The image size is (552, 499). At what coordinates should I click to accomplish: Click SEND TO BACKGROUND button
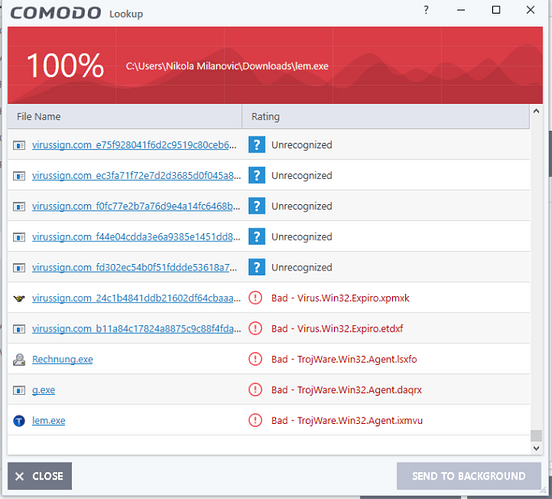coord(469,476)
